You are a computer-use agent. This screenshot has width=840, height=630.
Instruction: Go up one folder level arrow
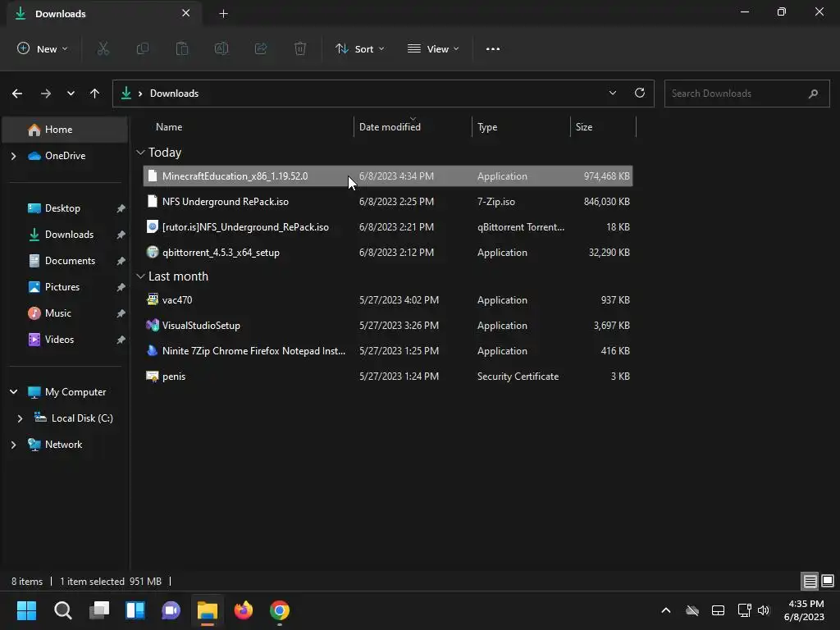coord(95,94)
